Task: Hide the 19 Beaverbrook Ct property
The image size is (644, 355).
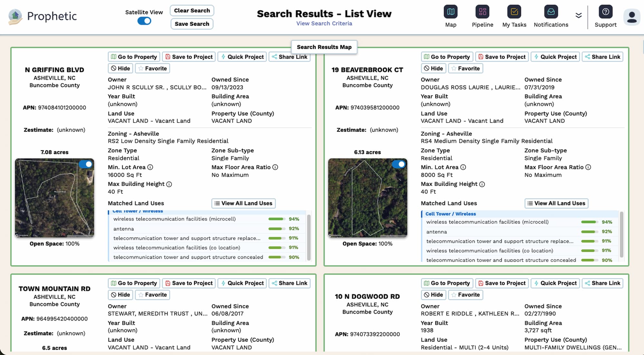Action: tap(433, 69)
